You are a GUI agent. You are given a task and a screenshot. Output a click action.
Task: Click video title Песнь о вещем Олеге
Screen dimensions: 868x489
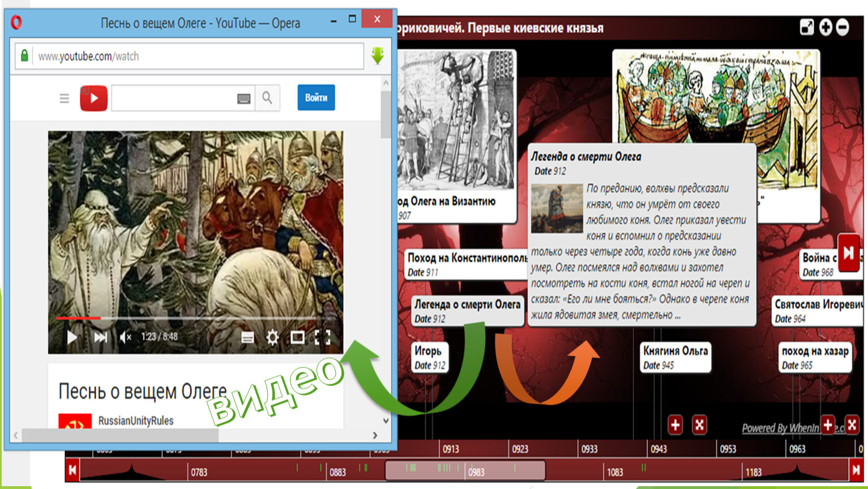coord(143,391)
